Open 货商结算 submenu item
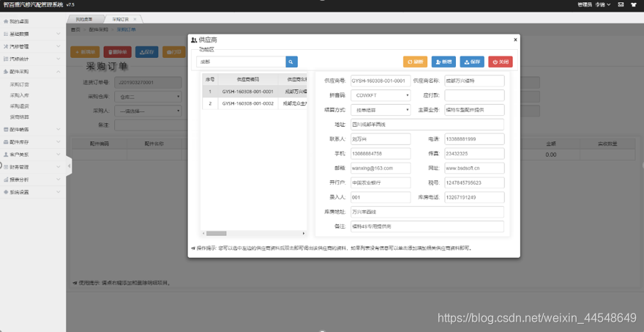The height and width of the screenshot is (332, 644). (19, 117)
